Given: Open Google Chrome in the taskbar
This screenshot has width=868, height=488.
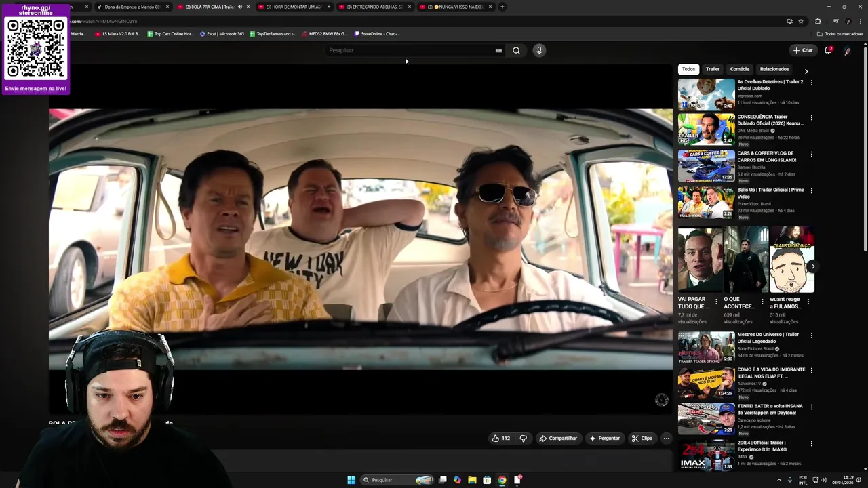Looking at the screenshot, I should pyautogui.click(x=502, y=480).
